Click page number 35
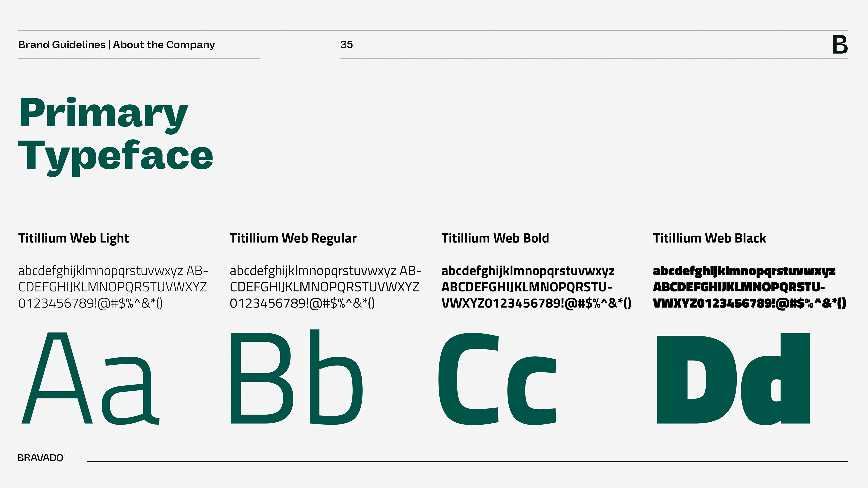This screenshot has width=868, height=488. pyautogui.click(x=346, y=45)
